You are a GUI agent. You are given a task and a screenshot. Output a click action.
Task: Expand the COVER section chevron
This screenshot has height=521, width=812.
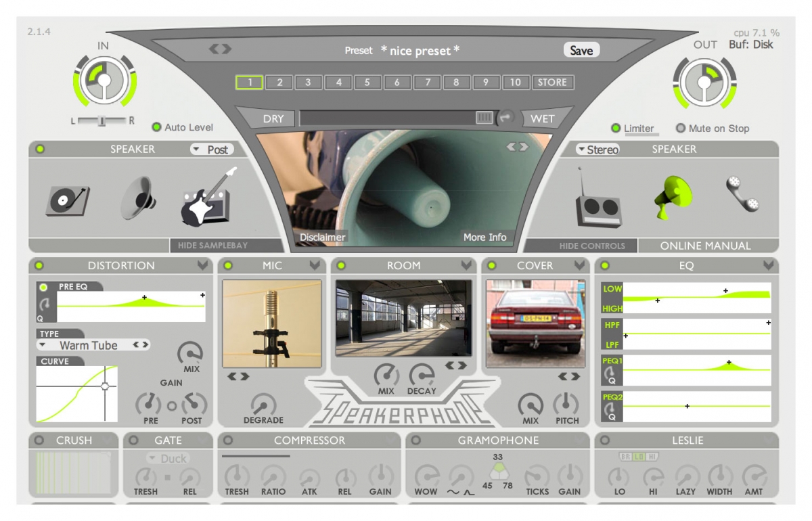(579, 265)
